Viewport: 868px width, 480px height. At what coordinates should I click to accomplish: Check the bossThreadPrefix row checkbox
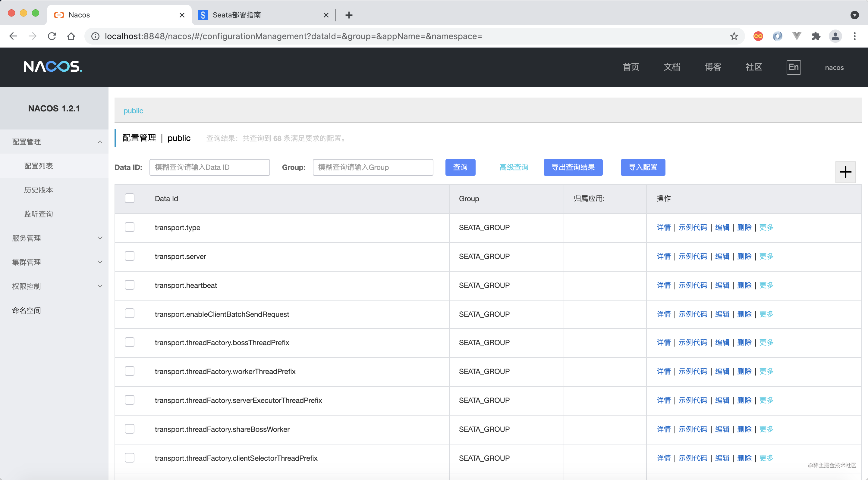pyautogui.click(x=129, y=342)
